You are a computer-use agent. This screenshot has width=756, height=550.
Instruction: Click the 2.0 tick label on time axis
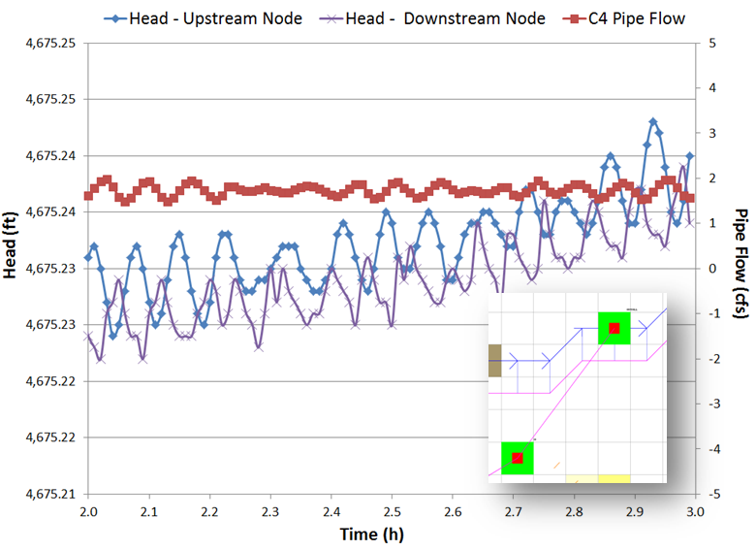[88, 509]
